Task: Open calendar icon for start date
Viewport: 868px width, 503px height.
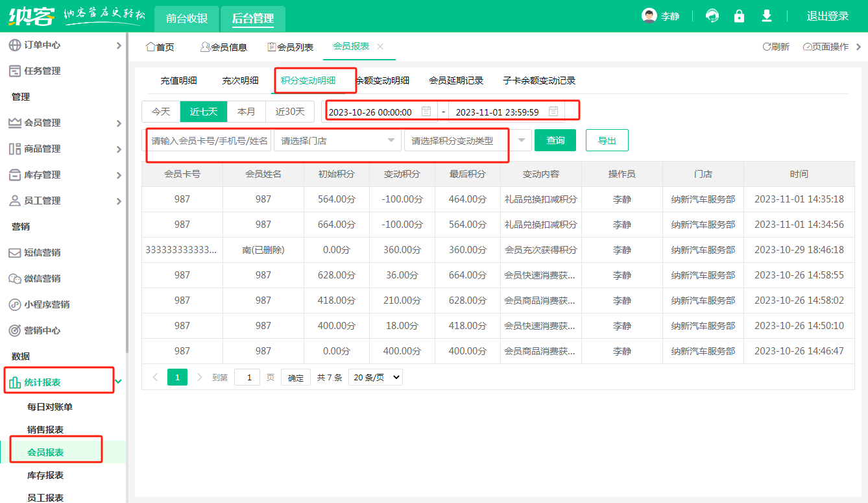Action: click(x=426, y=112)
